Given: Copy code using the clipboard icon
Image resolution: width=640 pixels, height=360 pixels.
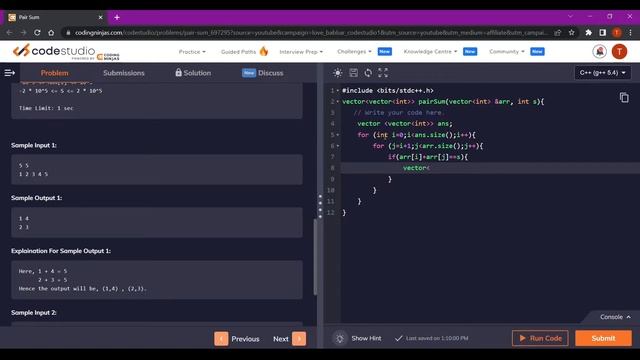Looking at the screenshot, I should click(624, 98).
